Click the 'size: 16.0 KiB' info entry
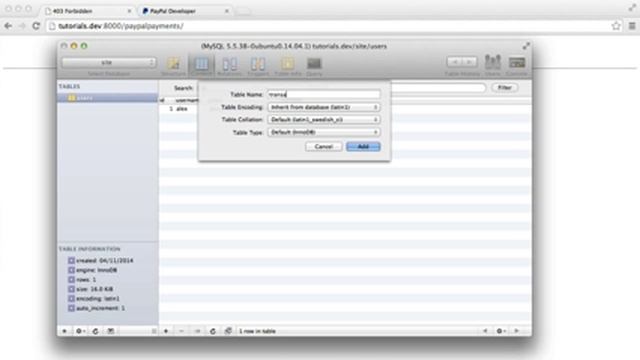Viewport: 640px width, 360px height. tap(91, 289)
